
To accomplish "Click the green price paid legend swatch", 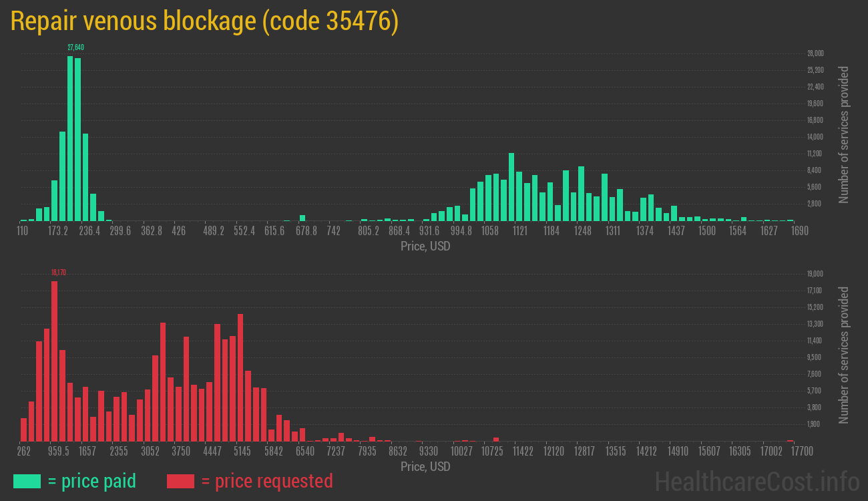I will [27, 481].
